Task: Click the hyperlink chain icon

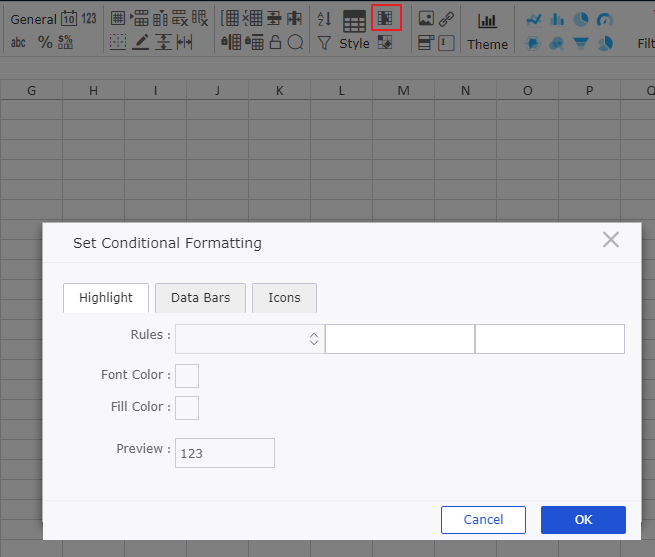Action: (x=447, y=18)
